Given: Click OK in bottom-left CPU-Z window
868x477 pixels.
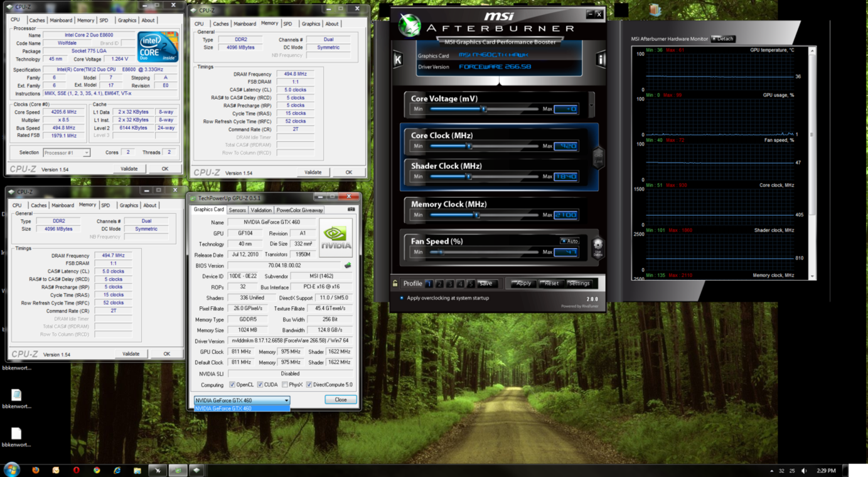Looking at the screenshot, I should (166, 354).
